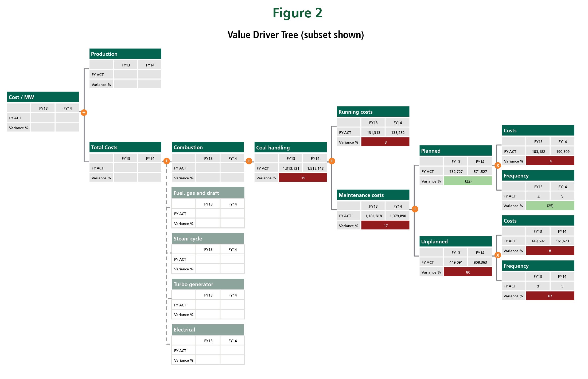Image resolution: width=588 pixels, height=379 pixels.
Task: Click the red variance cell showing 80
Action: (468, 272)
